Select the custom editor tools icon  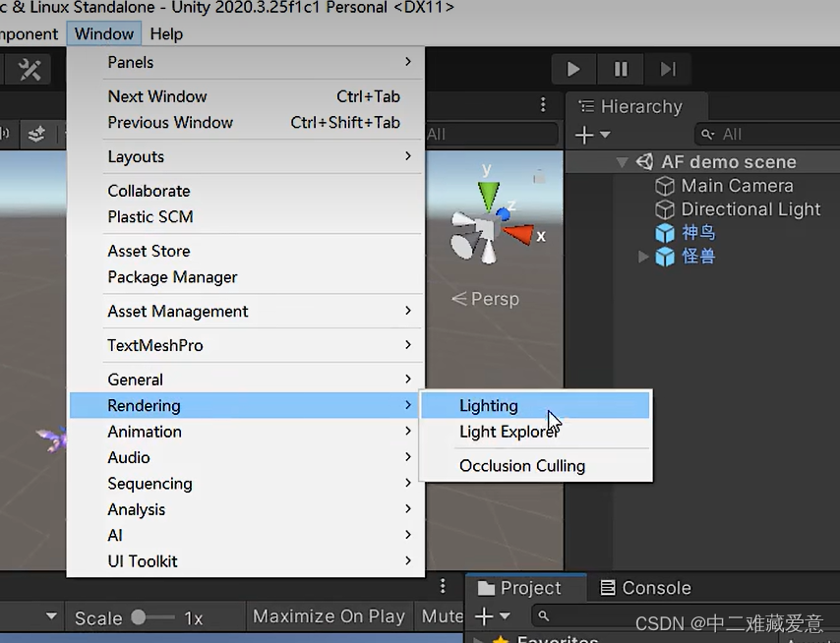click(29, 69)
